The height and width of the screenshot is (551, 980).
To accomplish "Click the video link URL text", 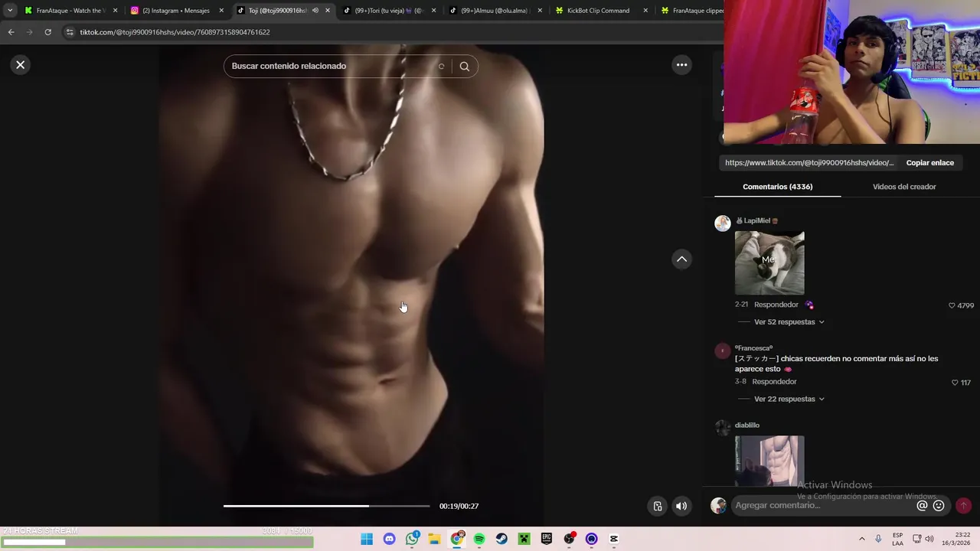I will point(809,163).
